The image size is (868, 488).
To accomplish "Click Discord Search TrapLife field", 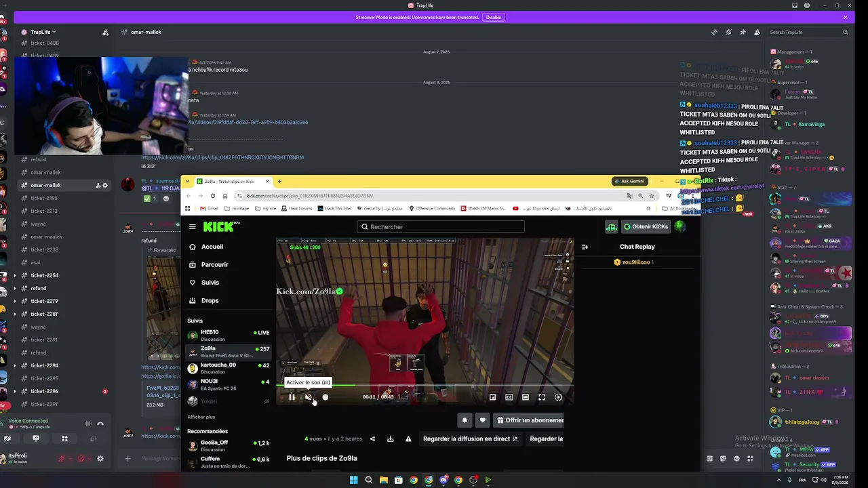I will point(809,32).
